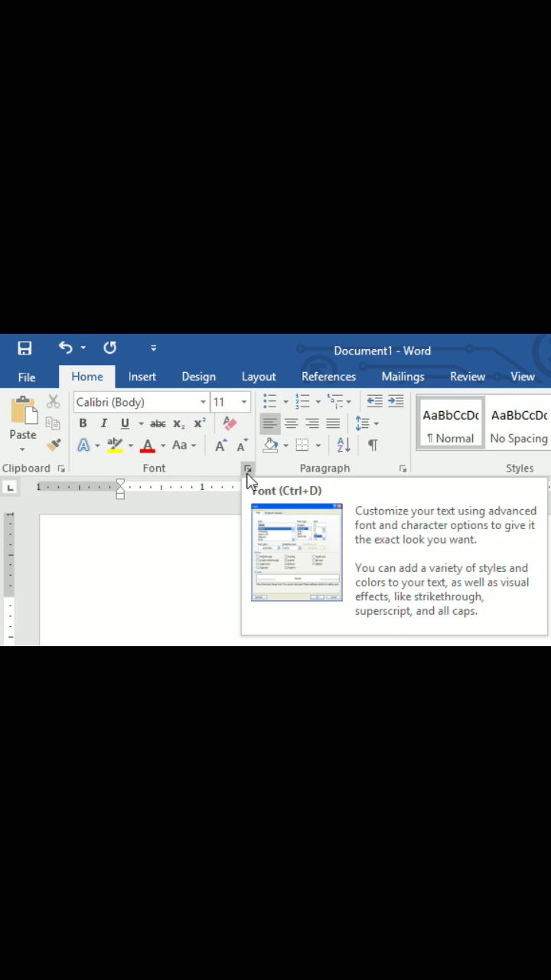Select the Format Painter brush
The image size is (551, 980).
(53, 446)
